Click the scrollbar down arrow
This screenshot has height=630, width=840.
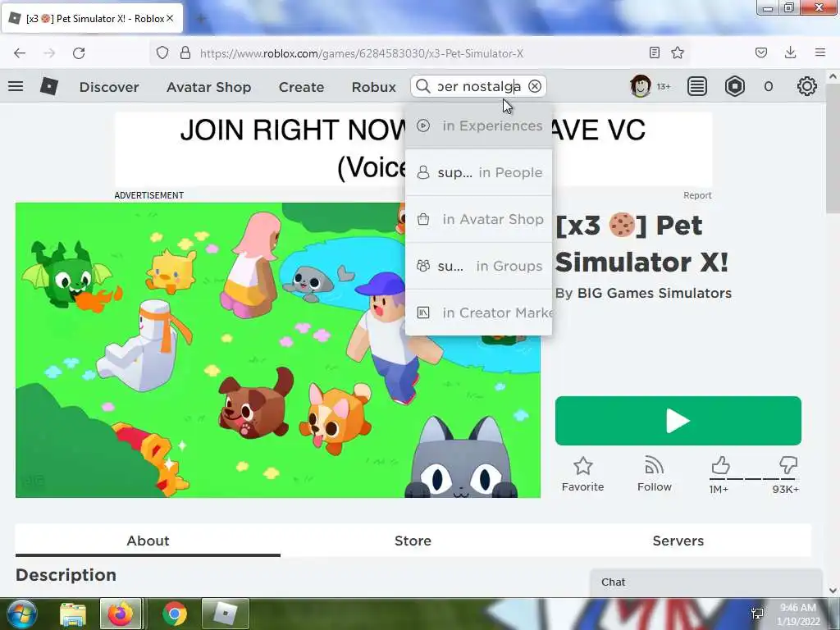[x=833, y=591]
